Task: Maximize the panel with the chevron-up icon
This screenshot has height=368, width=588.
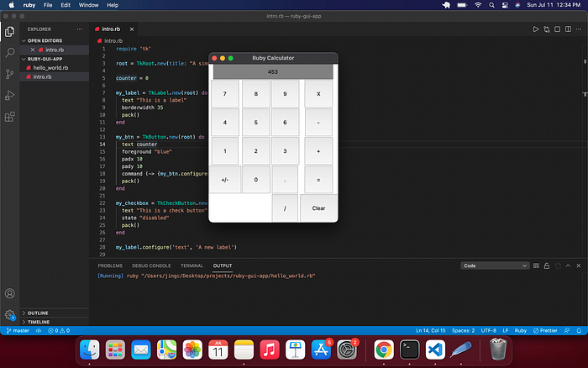Action: click(x=568, y=265)
